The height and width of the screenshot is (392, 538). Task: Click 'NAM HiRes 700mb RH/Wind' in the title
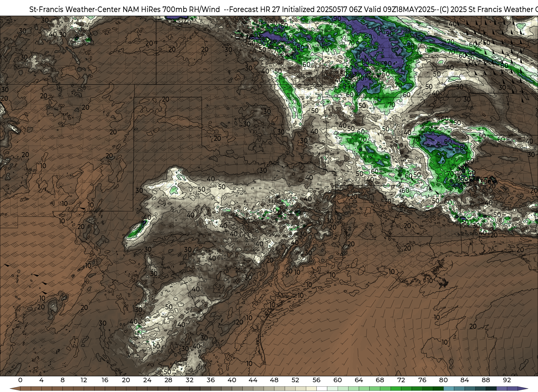(171, 10)
